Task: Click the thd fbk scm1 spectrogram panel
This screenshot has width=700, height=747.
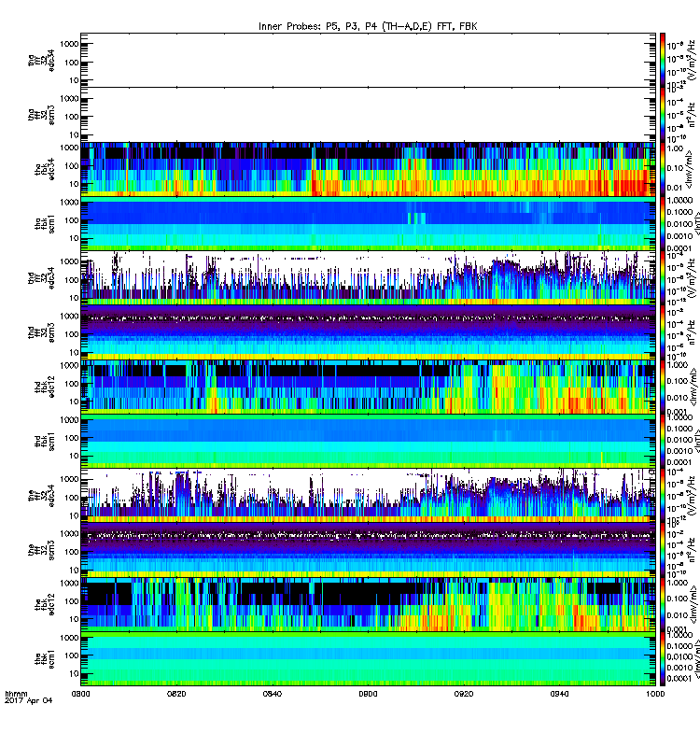Action: coord(368,442)
